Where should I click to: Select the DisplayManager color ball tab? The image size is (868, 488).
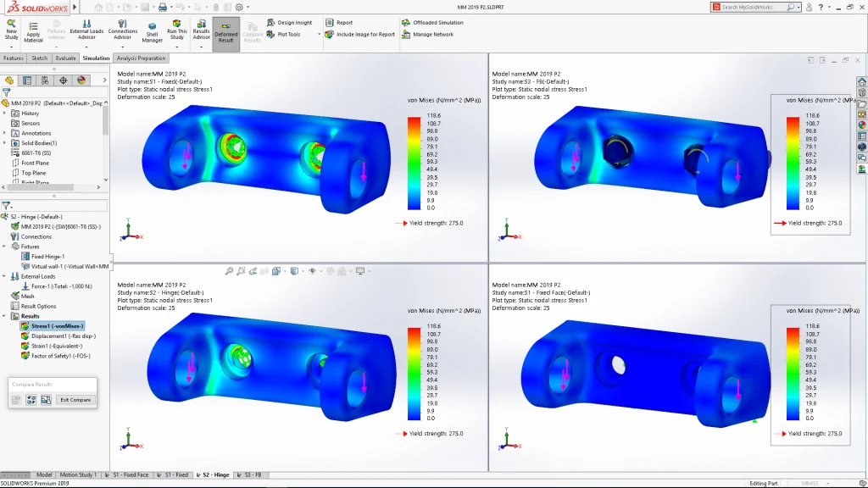pyautogui.click(x=81, y=80)
